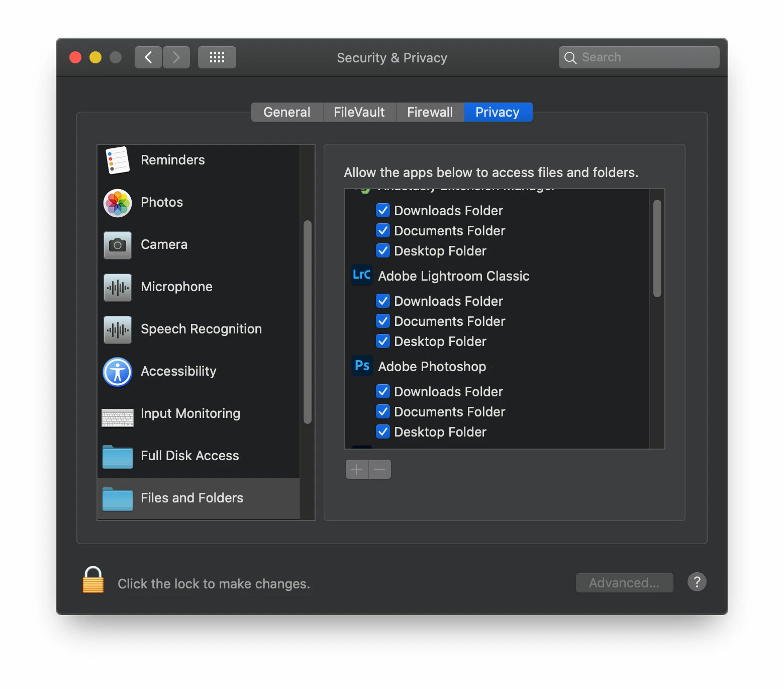The height and width of the screenshot is (689, 784).
Task: Click the Advanced… button
Action: (x=624, y=582)
